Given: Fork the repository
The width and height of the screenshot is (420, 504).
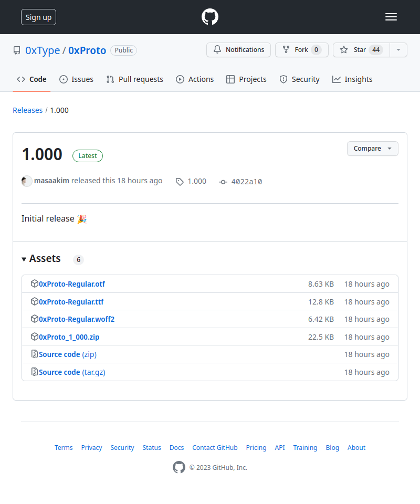Looking at the screenshot, I should click(301, 50).
